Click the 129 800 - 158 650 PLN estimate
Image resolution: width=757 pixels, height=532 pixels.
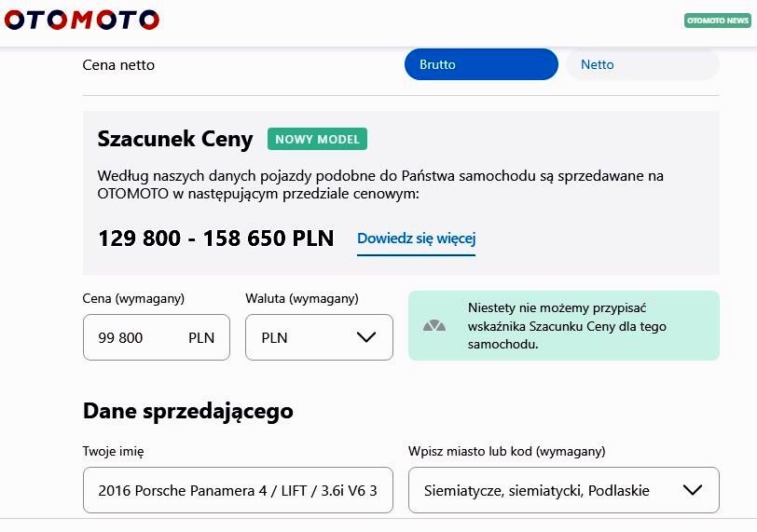215,239
